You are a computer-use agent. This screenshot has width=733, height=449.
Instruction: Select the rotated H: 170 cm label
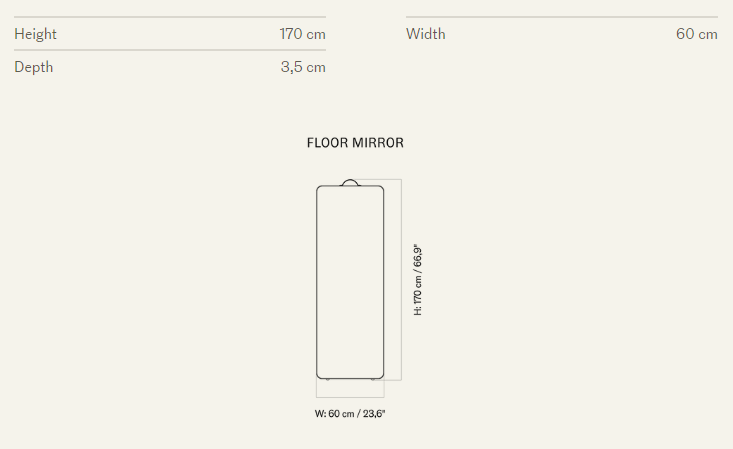point(418,280)
